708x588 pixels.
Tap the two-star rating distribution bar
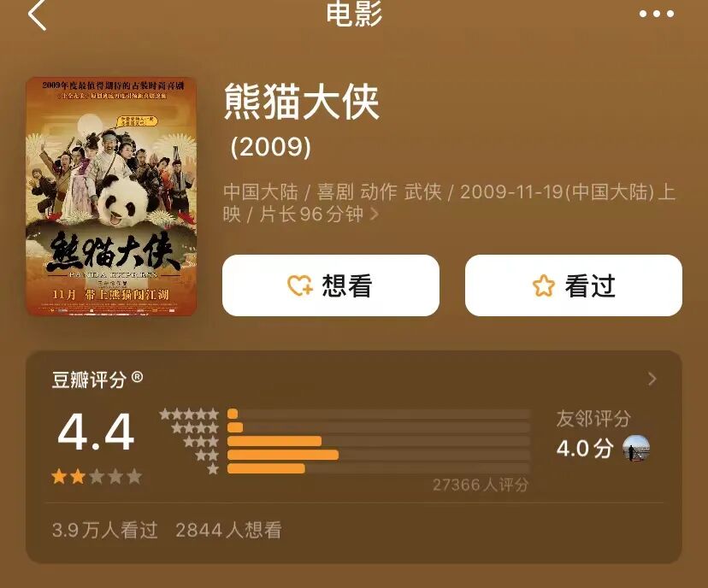pos(379,455)
